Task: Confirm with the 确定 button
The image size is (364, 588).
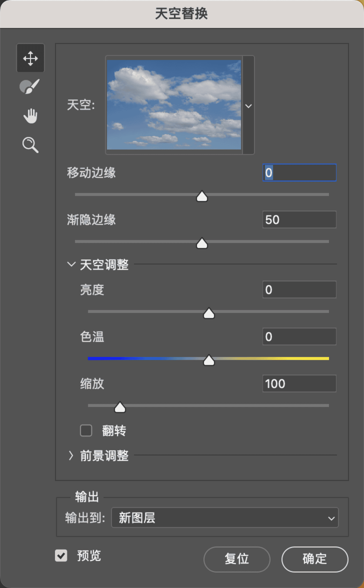Action: (x=315, y=559)
